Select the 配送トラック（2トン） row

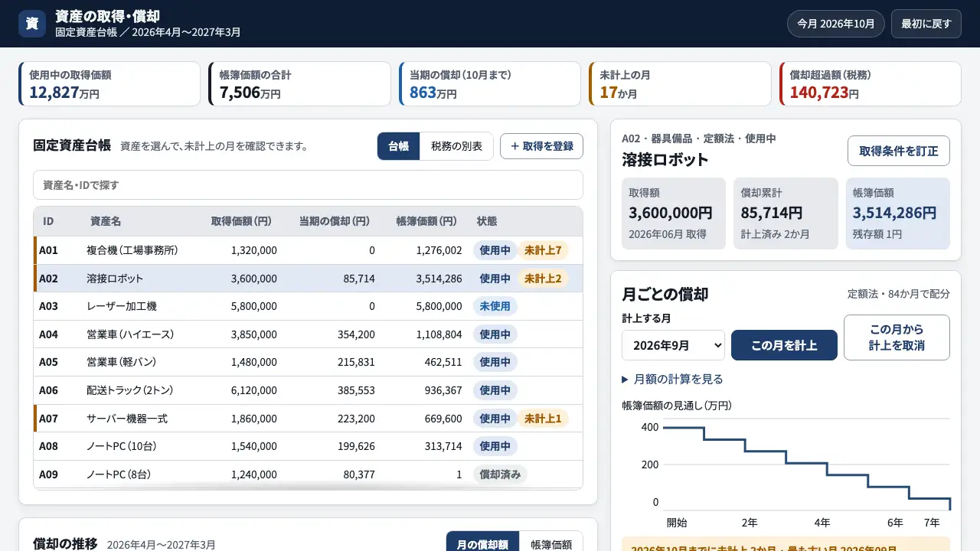point(308,390)
